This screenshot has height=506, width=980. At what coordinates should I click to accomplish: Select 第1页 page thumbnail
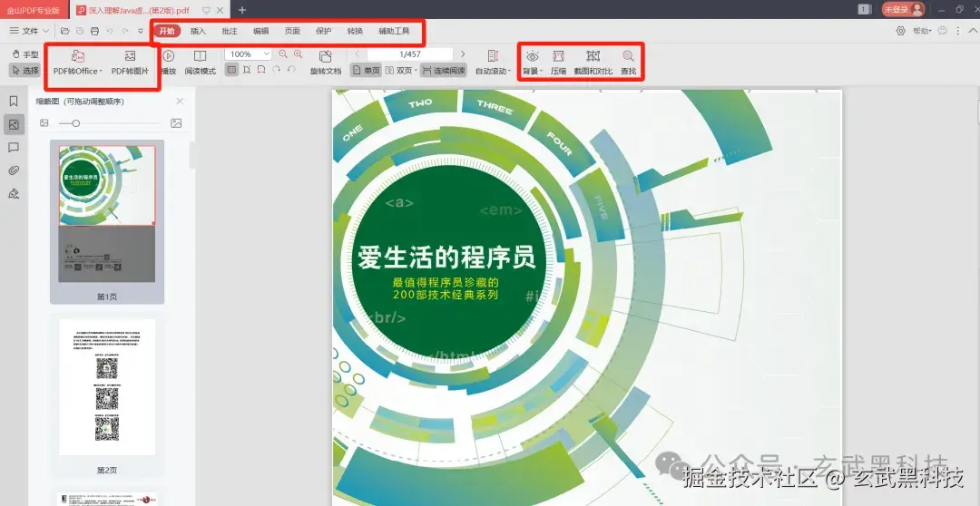(x=107, y=222)
